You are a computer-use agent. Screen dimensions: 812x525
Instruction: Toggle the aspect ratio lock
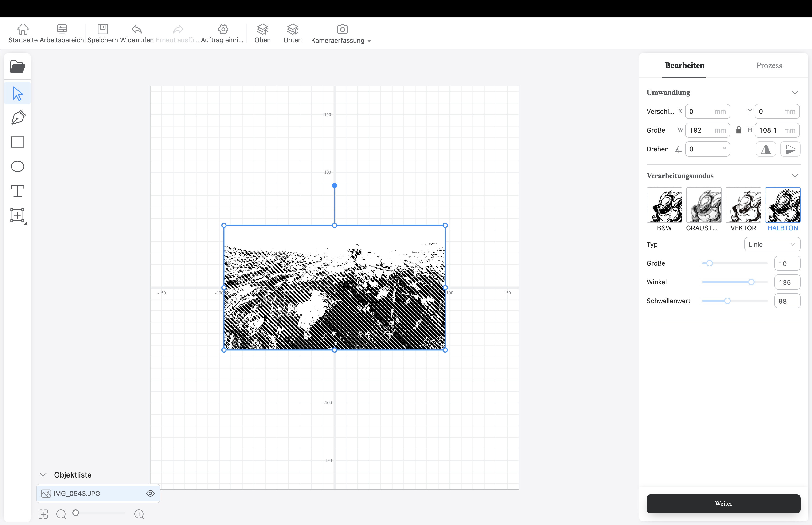pyautogui.click(x=738, y=130)
